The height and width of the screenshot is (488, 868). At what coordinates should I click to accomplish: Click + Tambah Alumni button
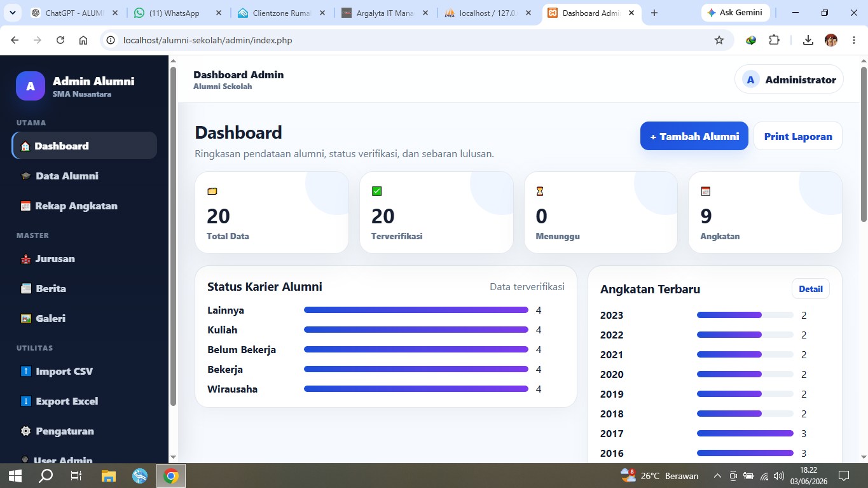point(694,136)
